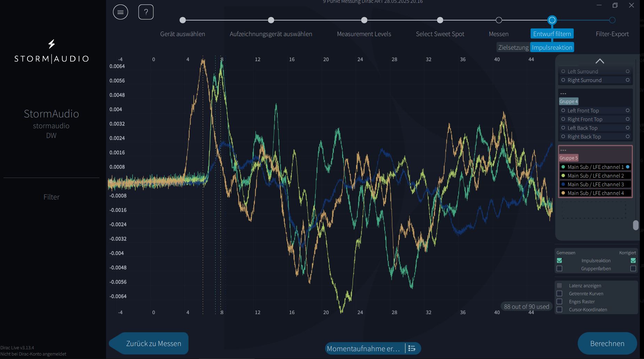Screen dimensions: 644x359
Task: Go to Select Sweet Spot step label
Action: (x=440, y=34)
